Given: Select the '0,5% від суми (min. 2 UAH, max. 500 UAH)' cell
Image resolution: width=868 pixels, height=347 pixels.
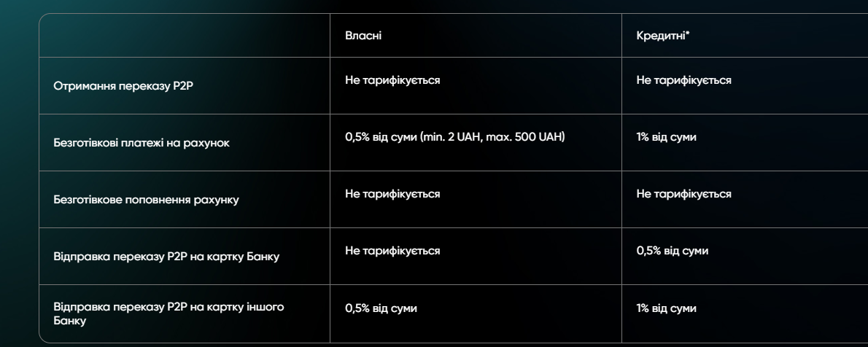Looking at the screenshot, I should (455, 137).
